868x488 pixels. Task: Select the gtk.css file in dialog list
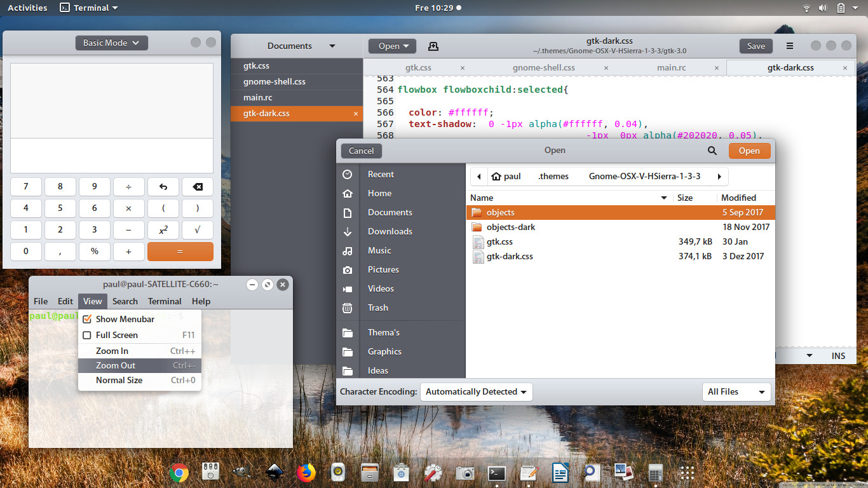pos(620,241)
